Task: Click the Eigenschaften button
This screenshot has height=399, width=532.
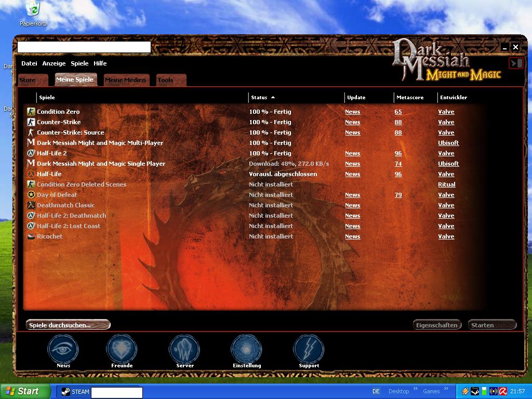Action: pos(437,325)
